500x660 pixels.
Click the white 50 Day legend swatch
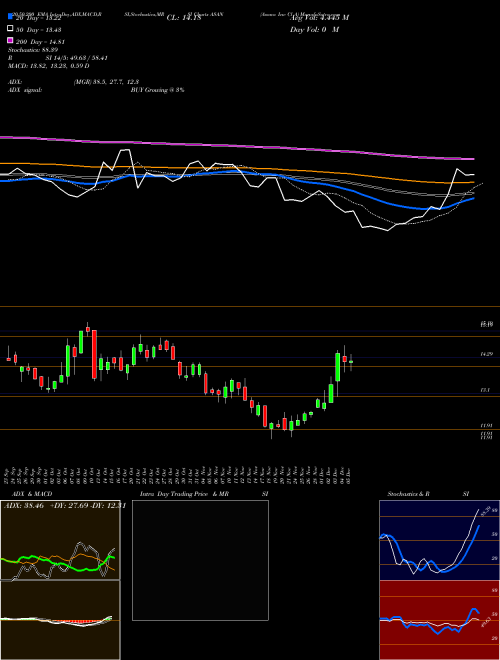[10, 28]
